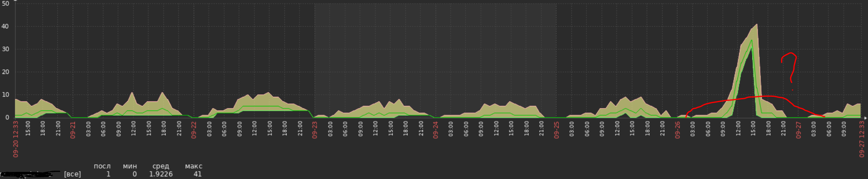The image size is (868, 179).
Task: Click the 30 value on the Y axis
Action: pos(5,49)
